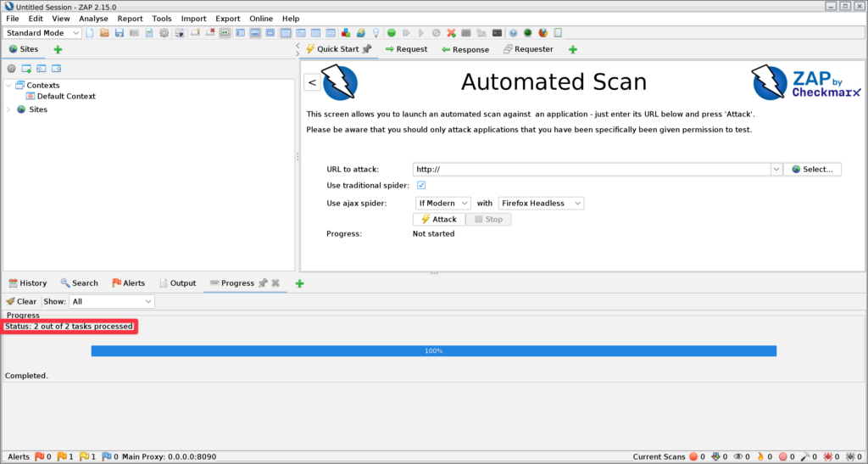This screenshot has width=868, height=464.
Task: Add a new tab beside Sites tab
Action: 58,49
